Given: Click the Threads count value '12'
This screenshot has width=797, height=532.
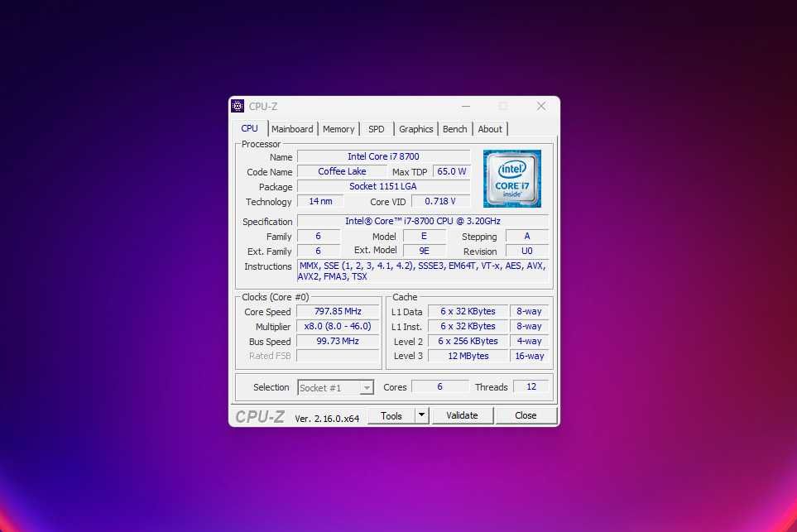Looking at the screenshot, I should coord(531,386).
